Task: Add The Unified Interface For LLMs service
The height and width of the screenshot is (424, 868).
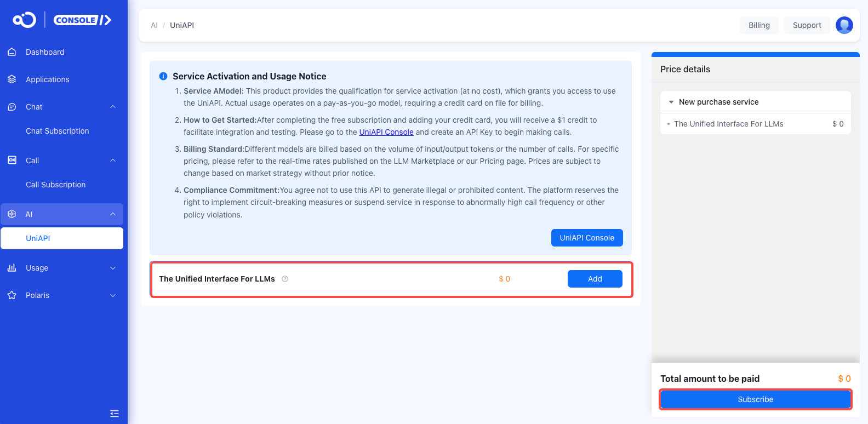Action: (595, 279)
